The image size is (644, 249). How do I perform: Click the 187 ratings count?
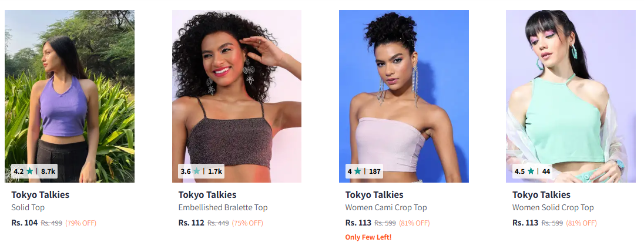coord(374,171)
